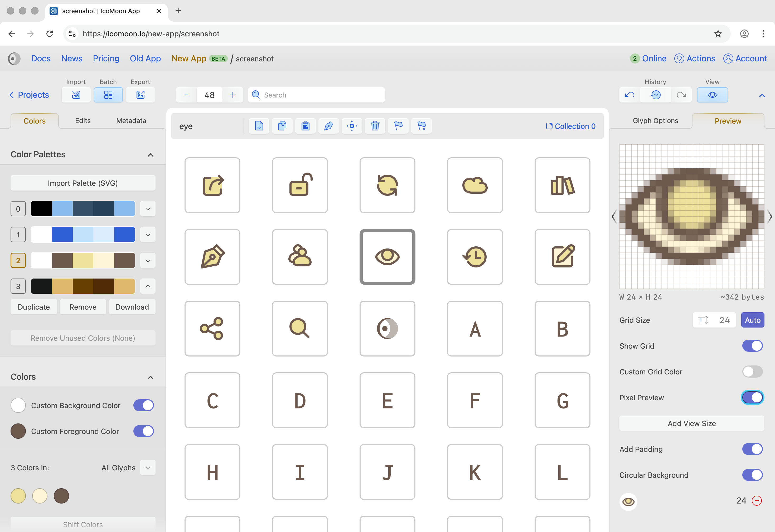Edit the eye glyph with the pen icon
The height and width of the screenshot is (532, 775).
[329, 126]
